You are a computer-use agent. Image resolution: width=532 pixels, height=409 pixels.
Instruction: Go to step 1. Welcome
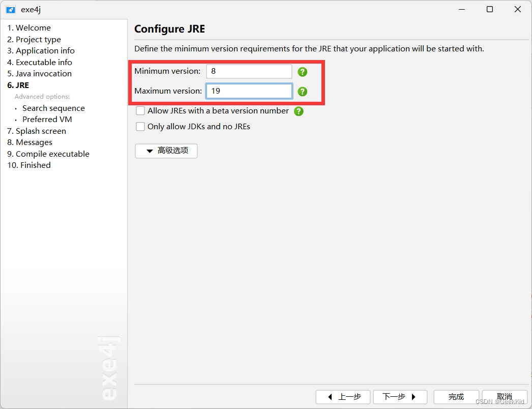click(29, 28)
